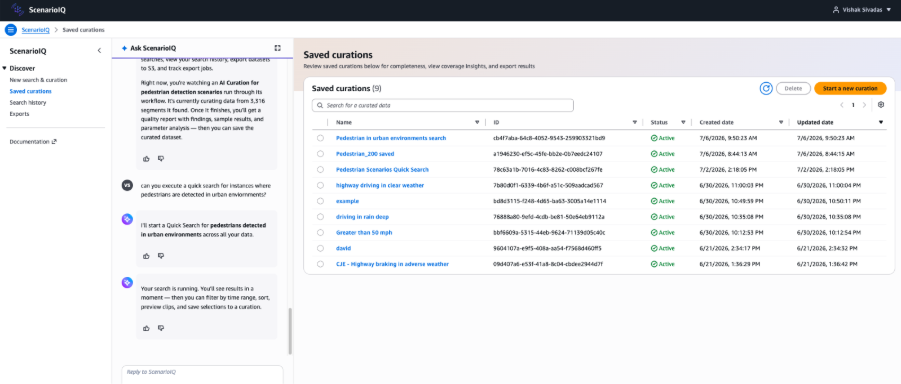The height and width of the screenshot is (384, 901).
Task: Click the Ask ScenarioIQ sparkle icon
Action: pyautogui.click(x=124, y=48)
